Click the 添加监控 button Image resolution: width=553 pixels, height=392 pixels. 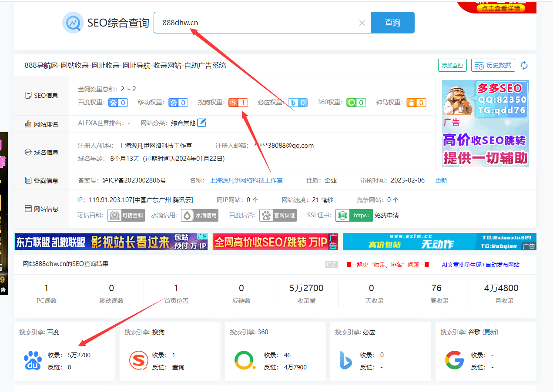point(452,65)
